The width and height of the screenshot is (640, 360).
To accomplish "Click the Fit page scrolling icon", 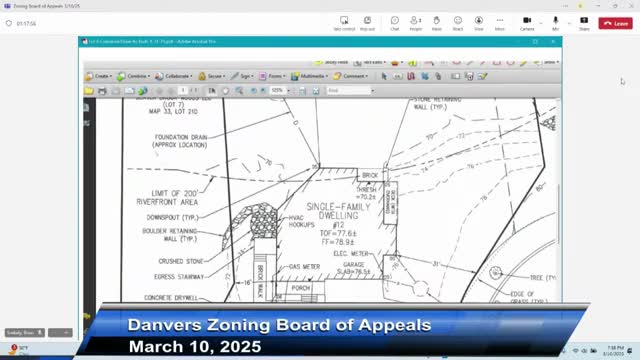I will click(302, 91).
